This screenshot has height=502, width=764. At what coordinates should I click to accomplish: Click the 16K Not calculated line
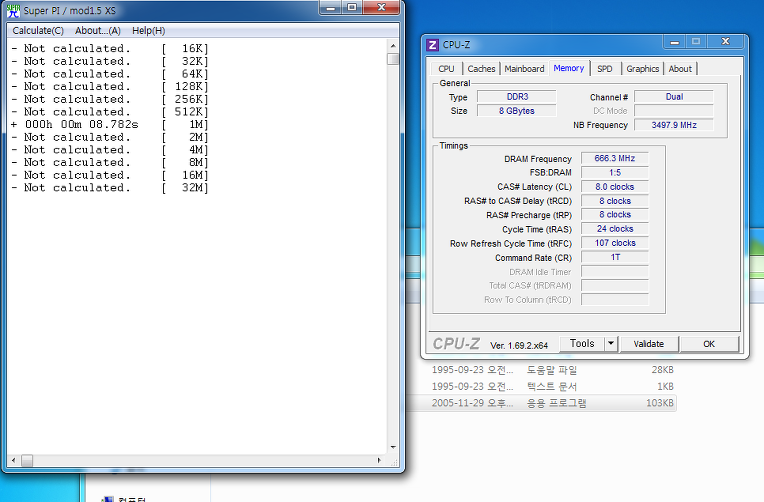click(110, 48)
